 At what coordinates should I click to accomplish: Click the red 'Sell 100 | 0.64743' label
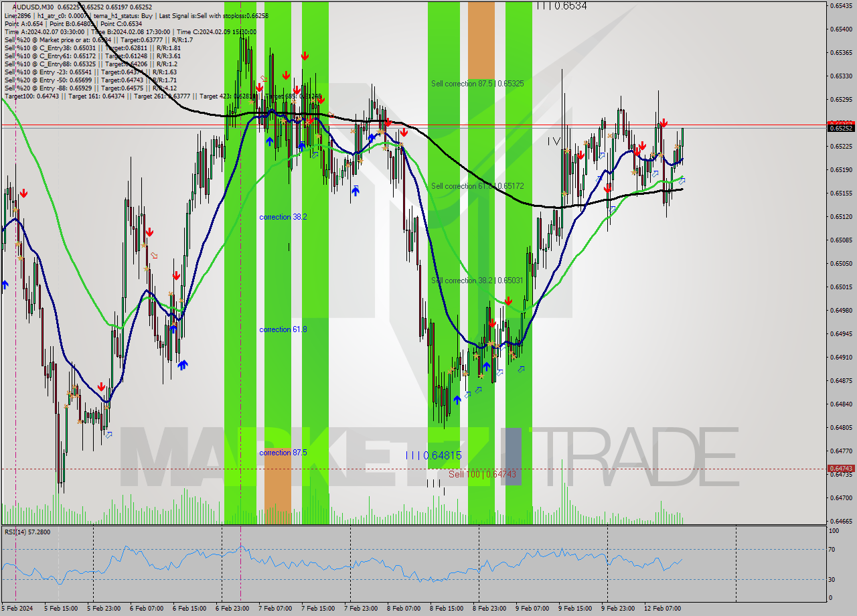click(482, 474)
